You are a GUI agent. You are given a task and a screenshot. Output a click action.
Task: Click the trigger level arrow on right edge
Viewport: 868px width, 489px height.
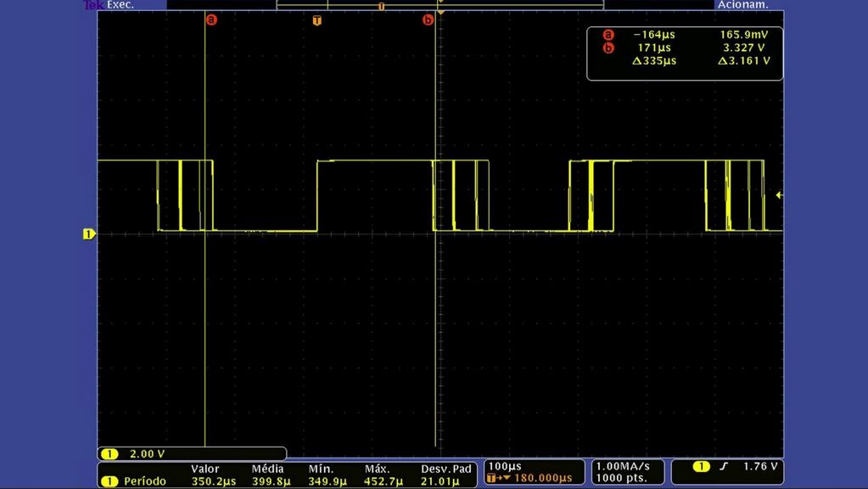coord(779,195)
